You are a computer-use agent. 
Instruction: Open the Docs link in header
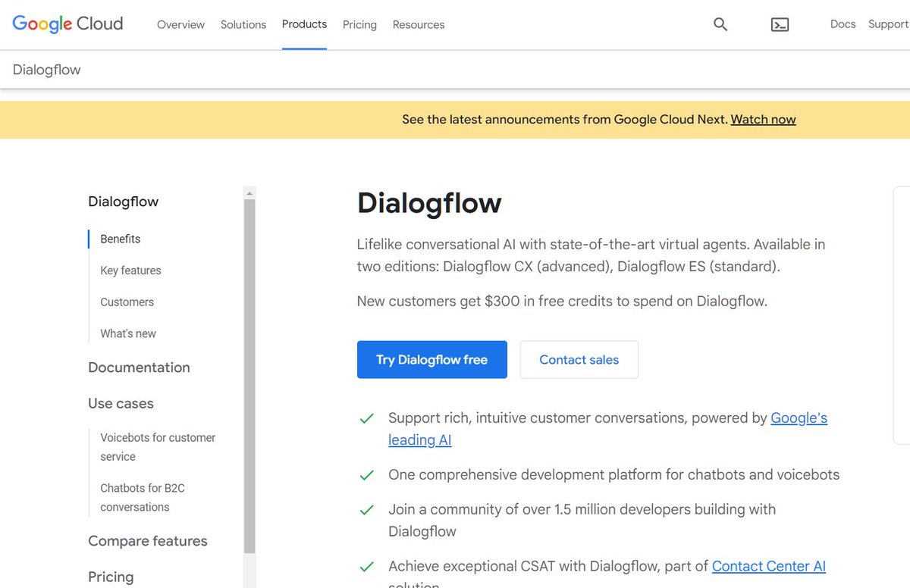[843, 24]
